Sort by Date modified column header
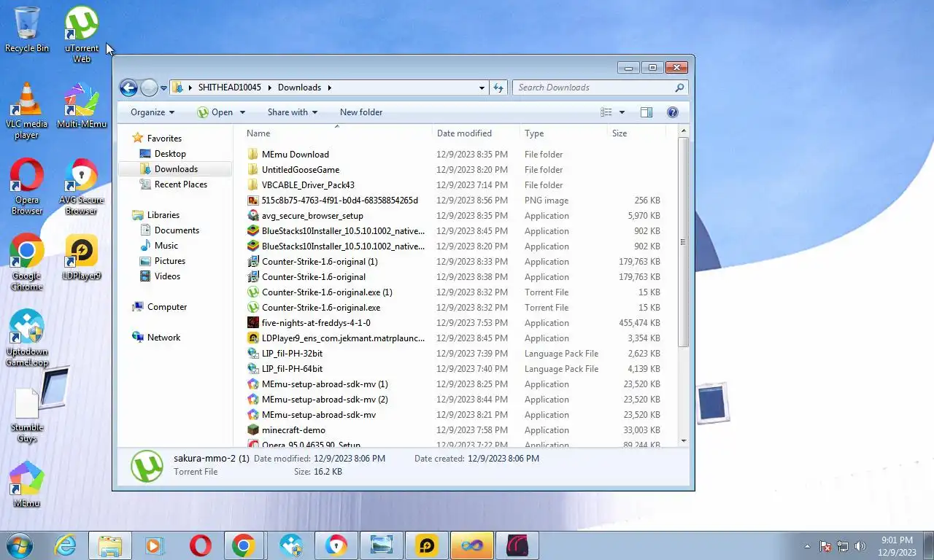The height and width of the screenshot is (560, 934). (476, 133)
